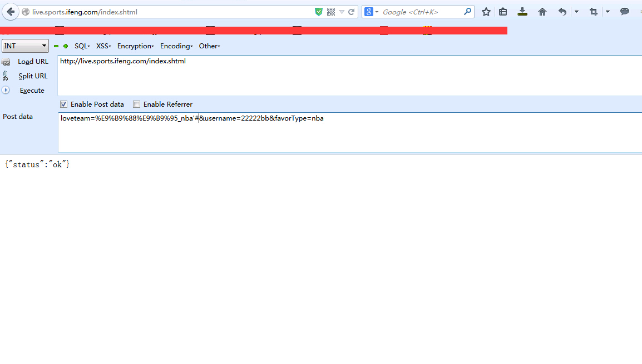Click the Load URL button
This screenshot has height=364, width=642.
click(33, 62)
